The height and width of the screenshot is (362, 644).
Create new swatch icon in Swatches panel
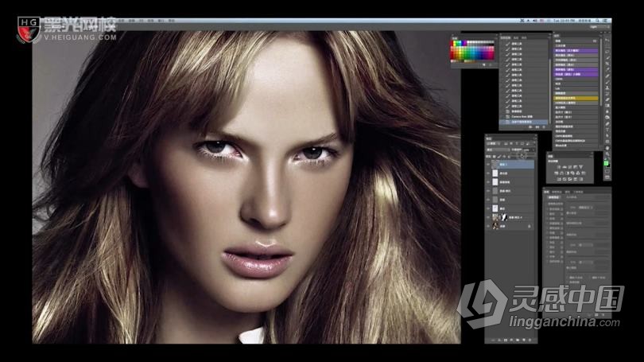click(x=484, y=65)
